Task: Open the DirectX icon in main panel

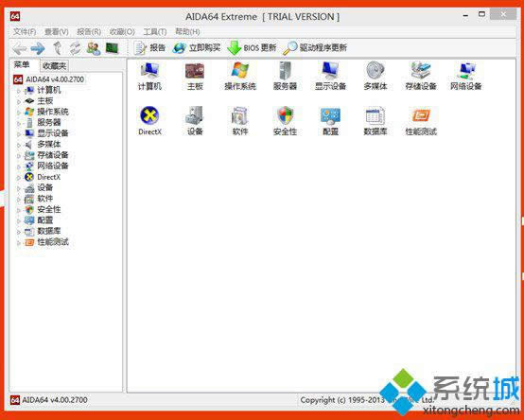Action: pos(149,121)
